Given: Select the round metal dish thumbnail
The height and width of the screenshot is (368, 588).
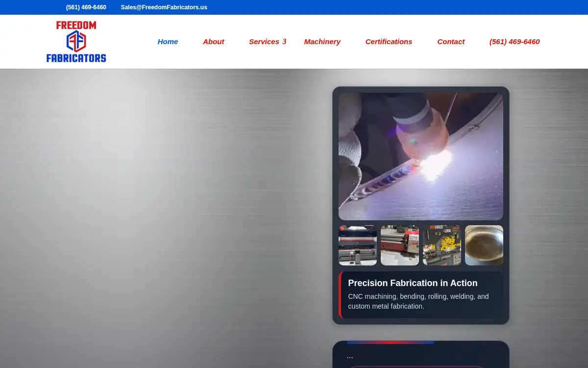Looking at the screenshot, I should point(484,245).
